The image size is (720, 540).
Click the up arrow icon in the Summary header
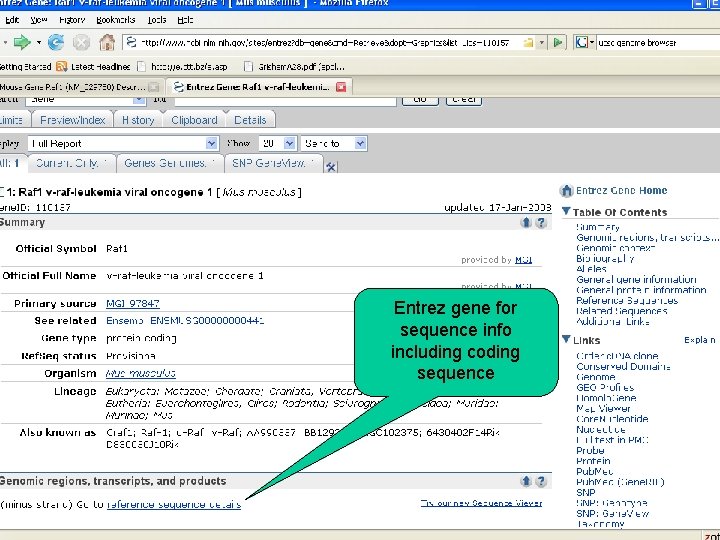(526, 223)
